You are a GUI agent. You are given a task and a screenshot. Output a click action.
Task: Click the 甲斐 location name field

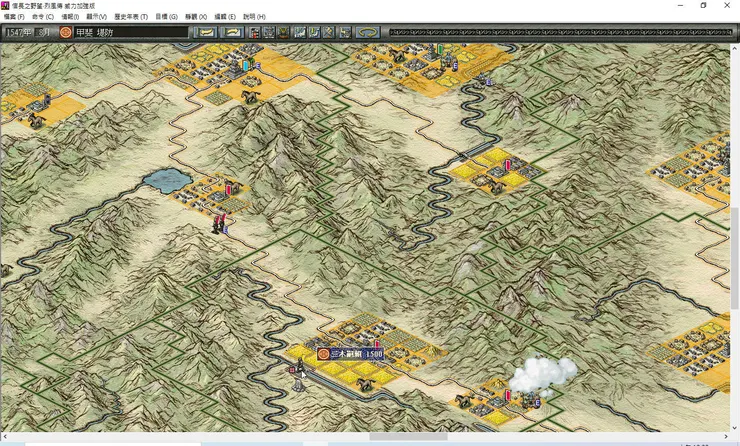pos(131,32)
